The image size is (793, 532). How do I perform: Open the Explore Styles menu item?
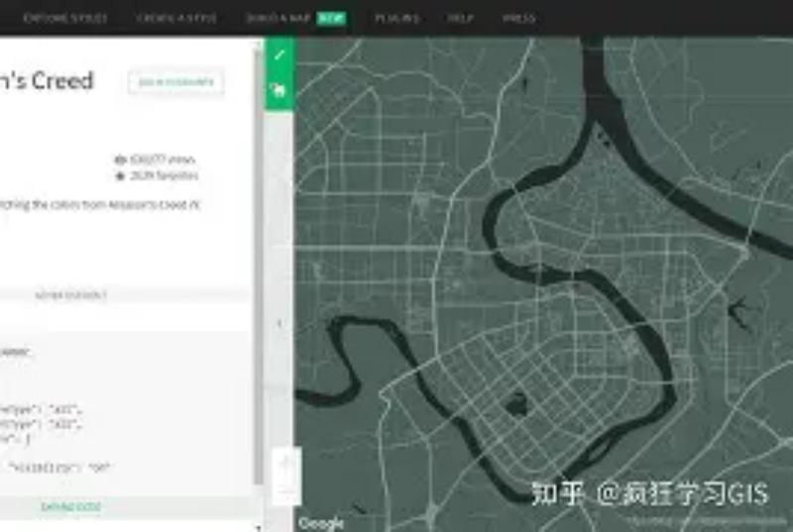pos(65,18)
